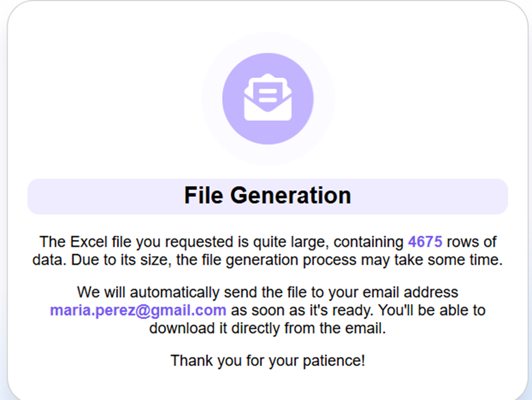Image resolution: width=532 pixels, height=400 pixels.
Task: Click the highlighted 4675 row count
Action: [x=425, y=242]
